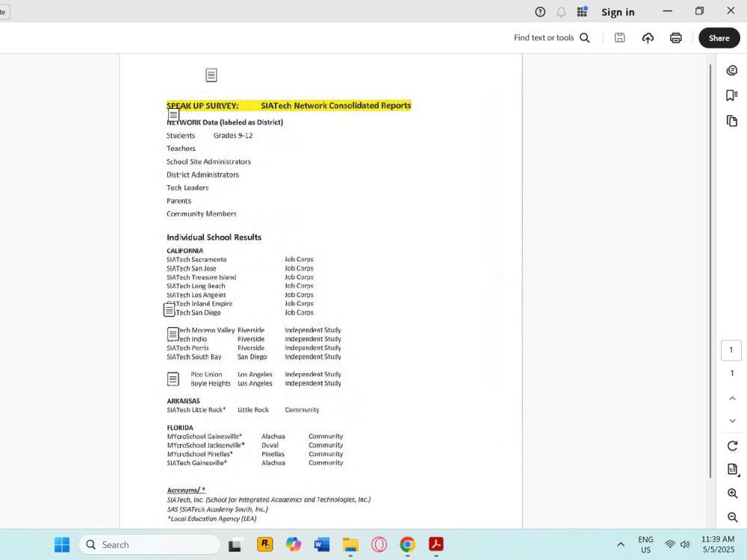The height and width of the screenshot is (560, 747).
Task: Print the document
Action: coord(675,37)
